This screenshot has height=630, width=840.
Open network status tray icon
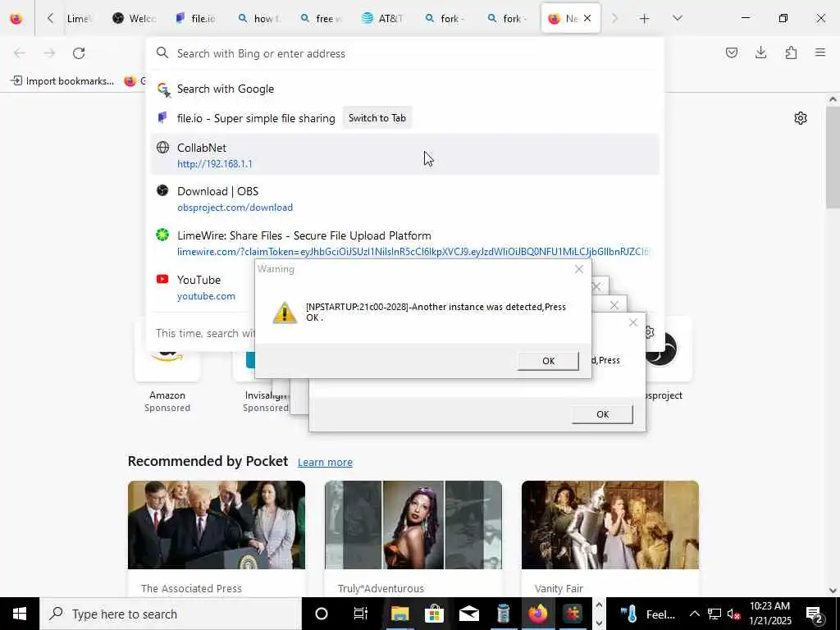click(714, 614)
